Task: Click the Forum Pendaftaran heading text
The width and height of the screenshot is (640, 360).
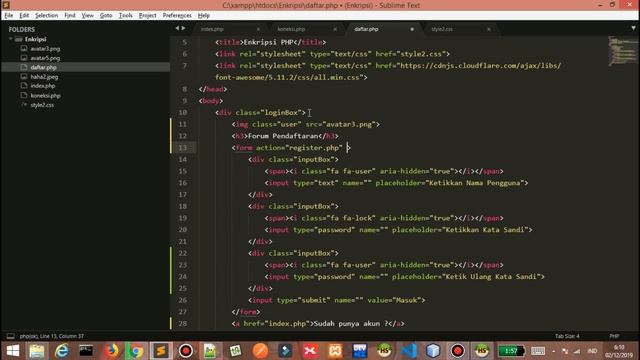Action: (282, 136)
